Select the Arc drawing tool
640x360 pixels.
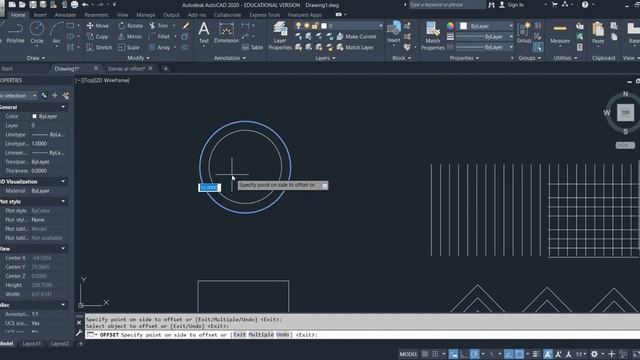click(x=56, y=33)
